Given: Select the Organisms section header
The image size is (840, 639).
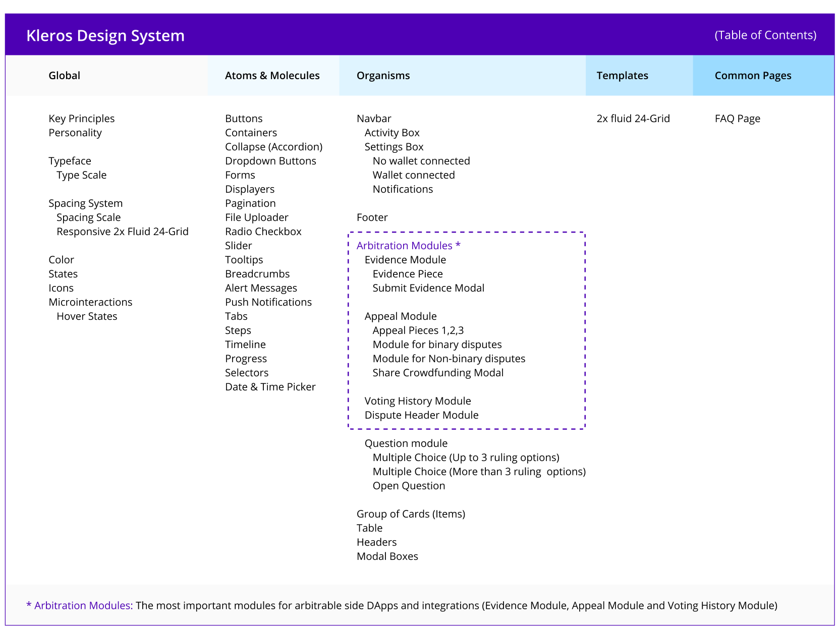Looking at the screenshot, I should (383, 75).
